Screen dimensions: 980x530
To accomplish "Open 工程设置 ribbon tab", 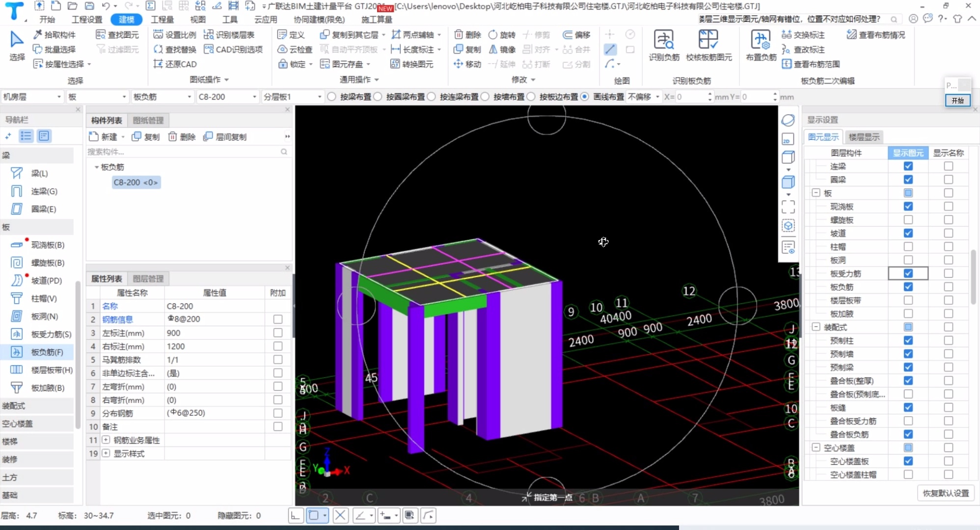I will click(x=87, y=19).
